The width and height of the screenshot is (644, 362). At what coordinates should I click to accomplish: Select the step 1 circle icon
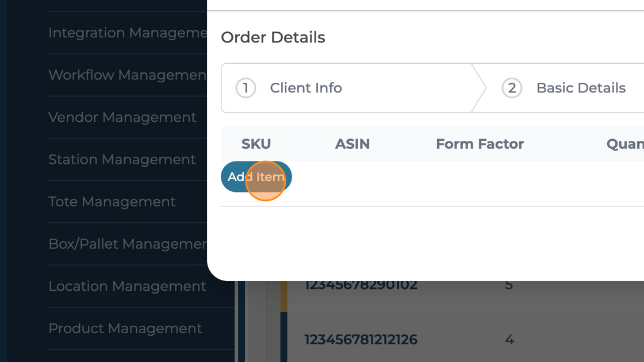tap(246, 88)
